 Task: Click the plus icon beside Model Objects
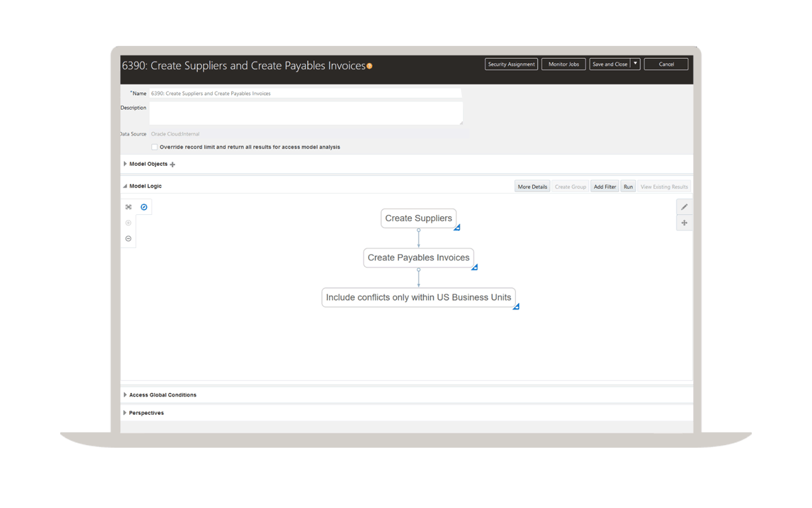172,164
